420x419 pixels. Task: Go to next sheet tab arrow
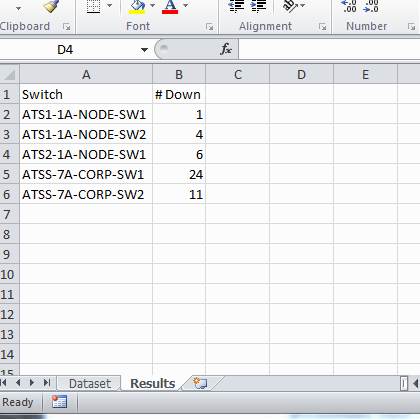click(x=32, y=383)
